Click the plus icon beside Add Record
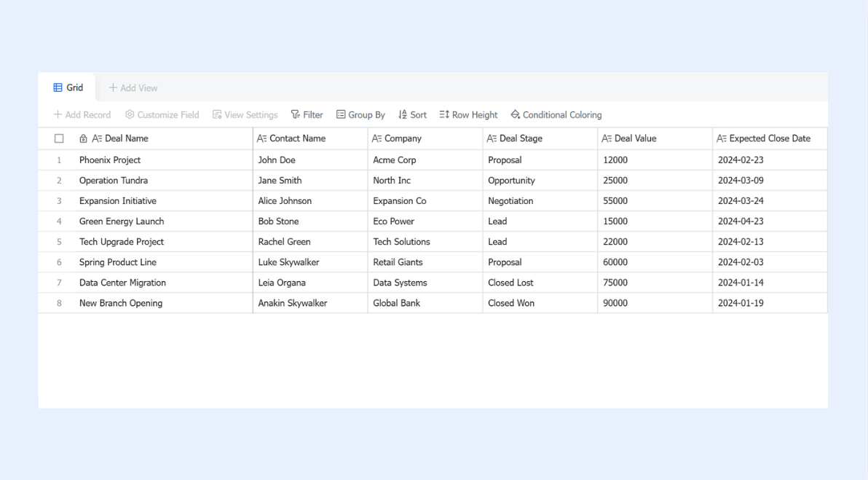Viewport: 868px width, 480px height. [58, 114]
